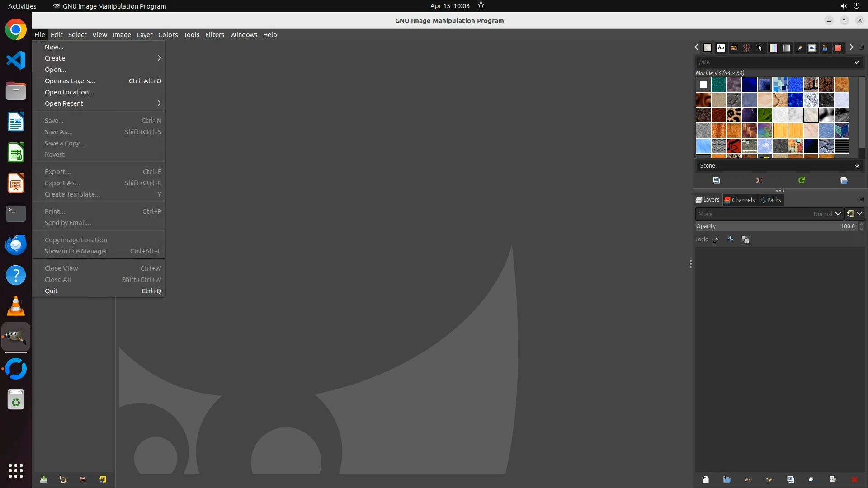868x488 pixels.
Task: Create a new layer in the Layers panel
Action: pos(705,479)
